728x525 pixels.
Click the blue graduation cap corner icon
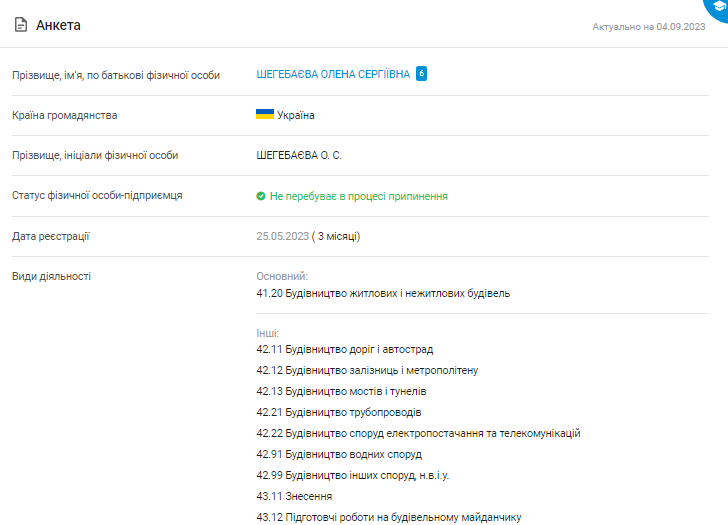(x=719, y=6)
